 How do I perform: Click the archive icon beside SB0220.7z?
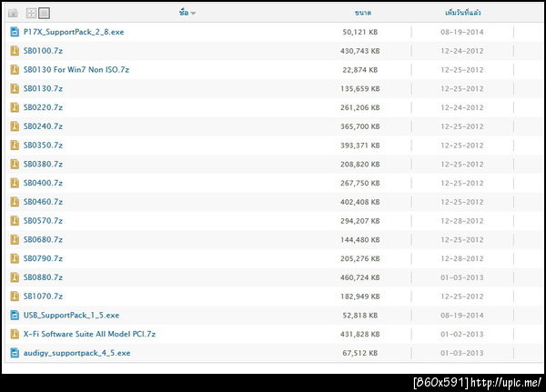coord(15,107)
